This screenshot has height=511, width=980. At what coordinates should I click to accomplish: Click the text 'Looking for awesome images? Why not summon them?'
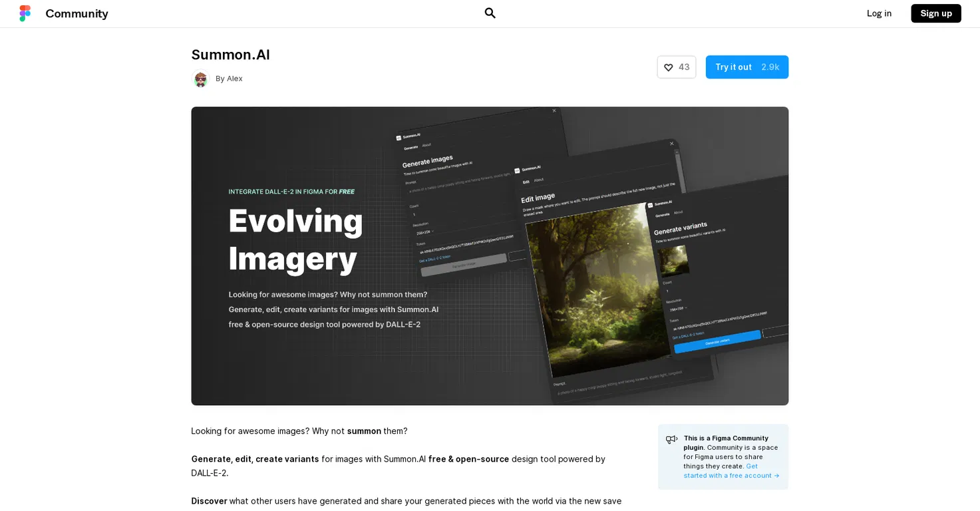[x=299, y=431]
